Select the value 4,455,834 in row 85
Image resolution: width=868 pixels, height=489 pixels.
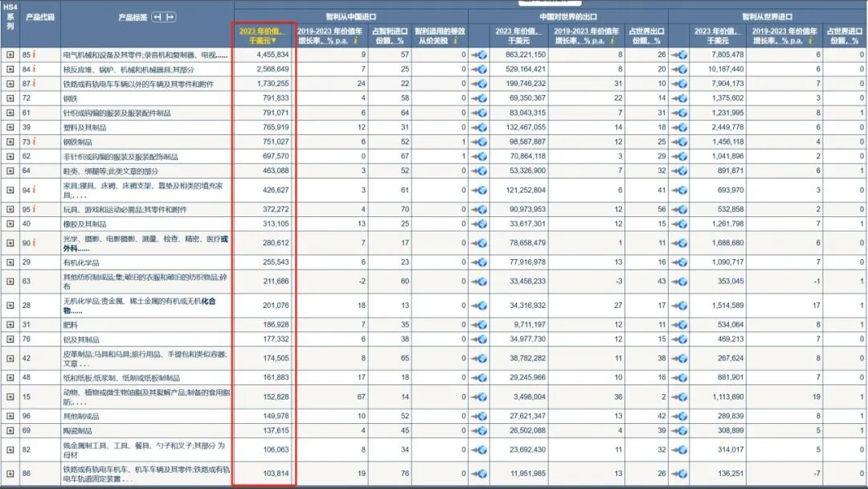[273, 54]
